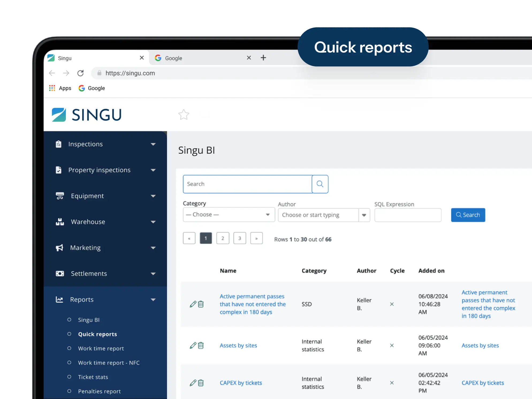Go to page 3 of results

(x=240, y=238)
